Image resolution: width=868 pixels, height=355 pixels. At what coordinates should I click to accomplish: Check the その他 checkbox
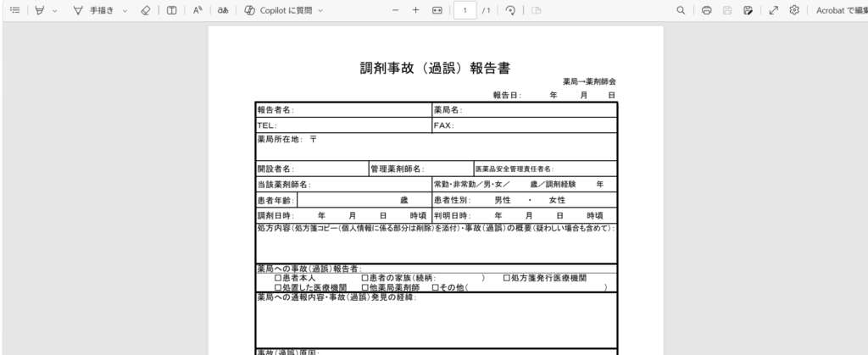pyautogui.click(x=435, y=287)
